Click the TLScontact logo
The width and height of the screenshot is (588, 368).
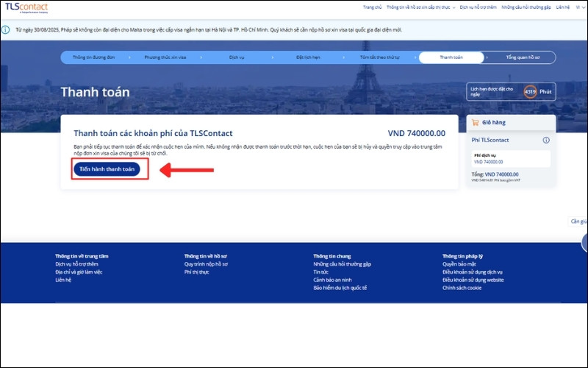click(26, 7)
